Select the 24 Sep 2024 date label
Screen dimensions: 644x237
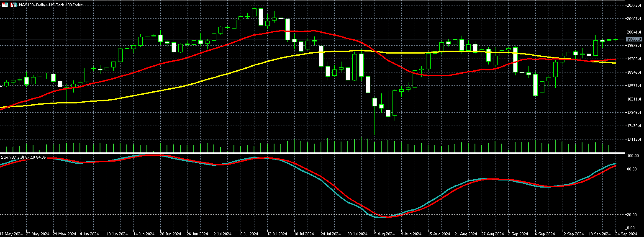click(628, 234)
